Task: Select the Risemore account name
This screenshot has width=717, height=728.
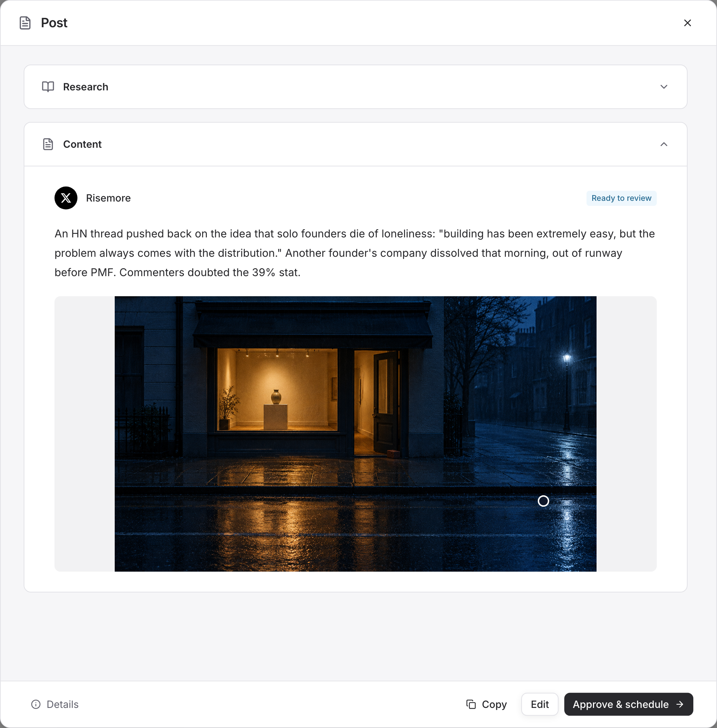Action: click(x=108, y=198)
